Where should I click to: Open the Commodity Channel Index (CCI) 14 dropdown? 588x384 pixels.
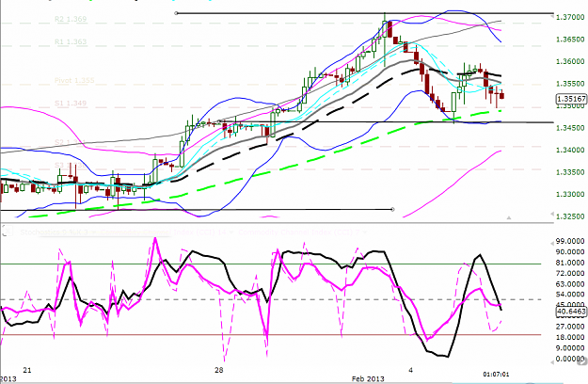pyautogui.click(x=231, y=232)
